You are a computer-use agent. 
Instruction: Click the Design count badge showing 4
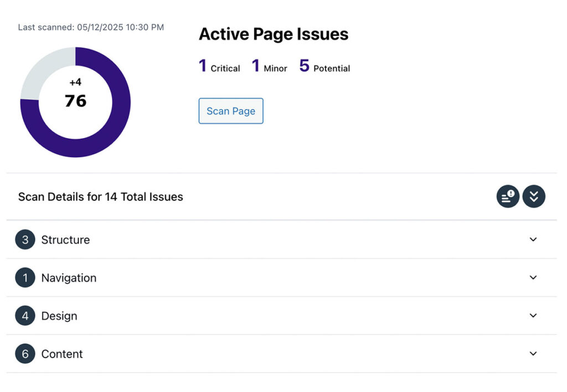pos(25,316)
